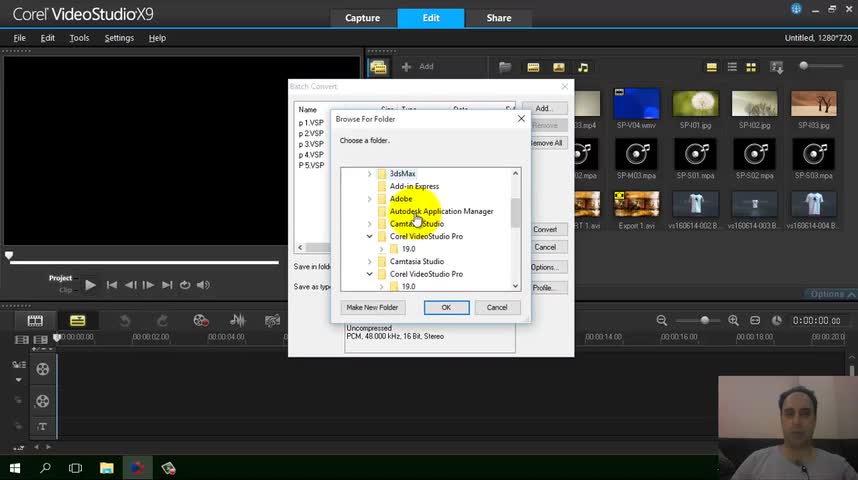858x480 pixels.
Task: Switch to the Capture tab
Action: click(362, 18)
